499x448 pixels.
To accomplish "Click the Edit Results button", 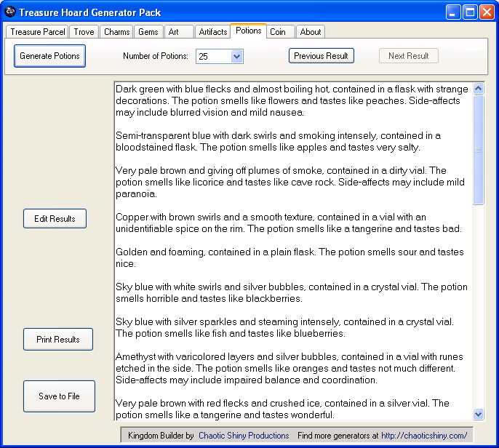I will tap(55, 219).
